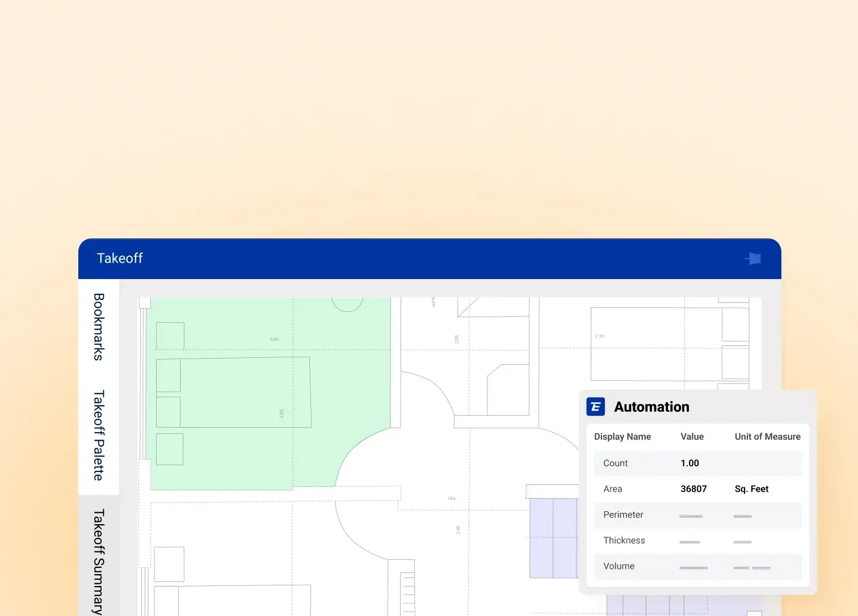Click the Display Name column header
This screenshot has height=616, width=858.
click(622, 437)
